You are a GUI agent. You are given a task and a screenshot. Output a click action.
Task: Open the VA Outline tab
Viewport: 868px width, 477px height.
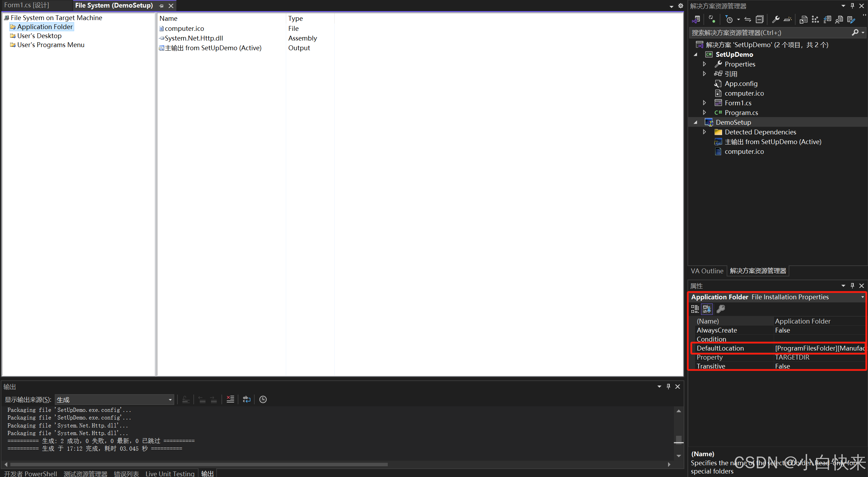pos(707,271)
